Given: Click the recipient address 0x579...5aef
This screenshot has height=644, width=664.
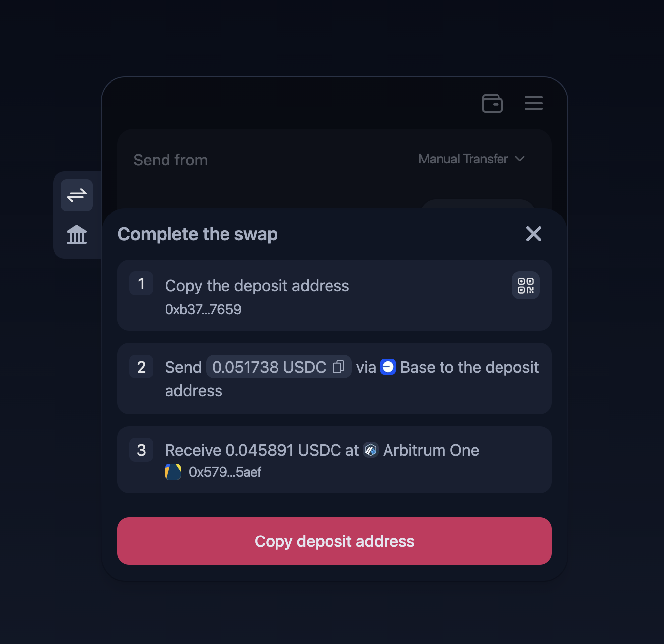Looking at the screenshot, I should coord(225,472).
